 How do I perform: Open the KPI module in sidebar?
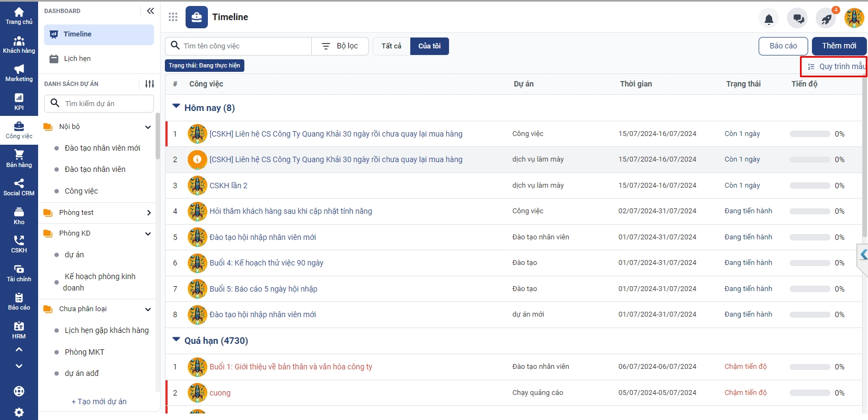(x=19, y=102)
